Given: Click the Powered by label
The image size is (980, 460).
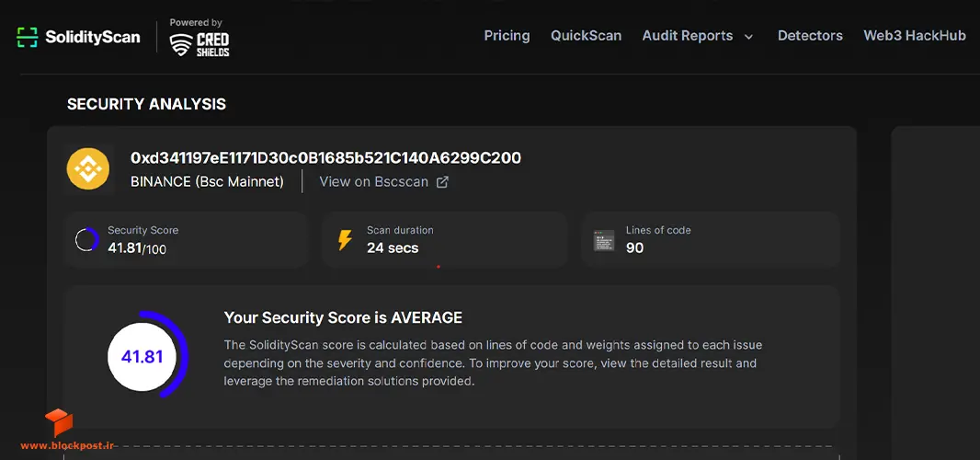Looking at the screenshot, I should (x=196, y=22).
